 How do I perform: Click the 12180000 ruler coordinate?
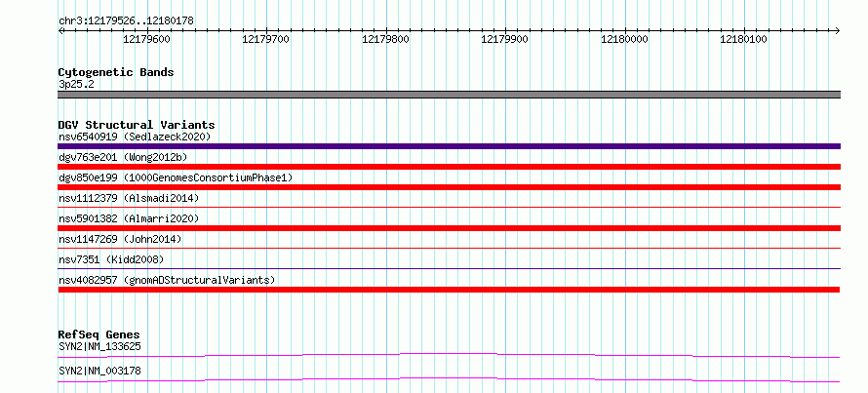(x=624, y=39)
